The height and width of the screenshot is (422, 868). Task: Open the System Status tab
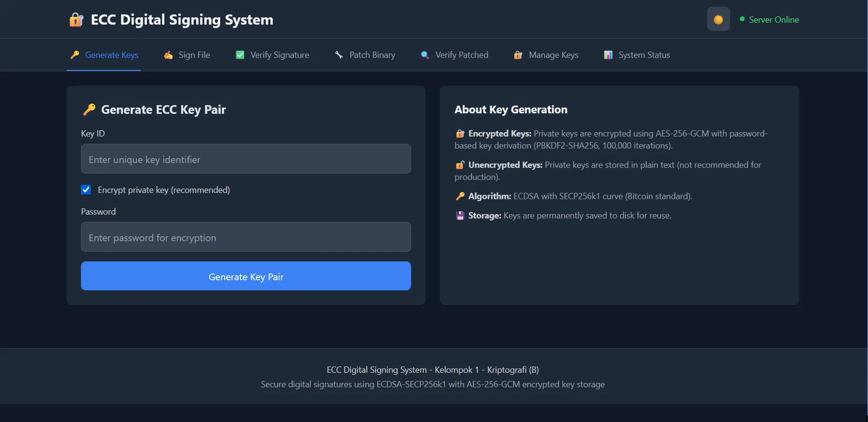coord(644,55)
